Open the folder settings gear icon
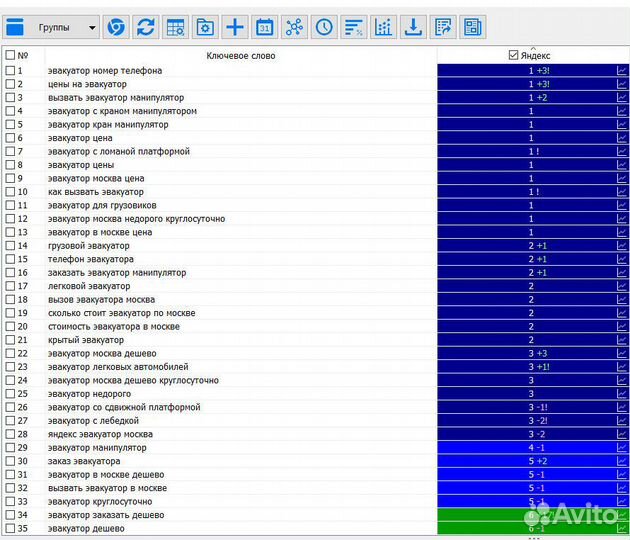 [205, 27]
